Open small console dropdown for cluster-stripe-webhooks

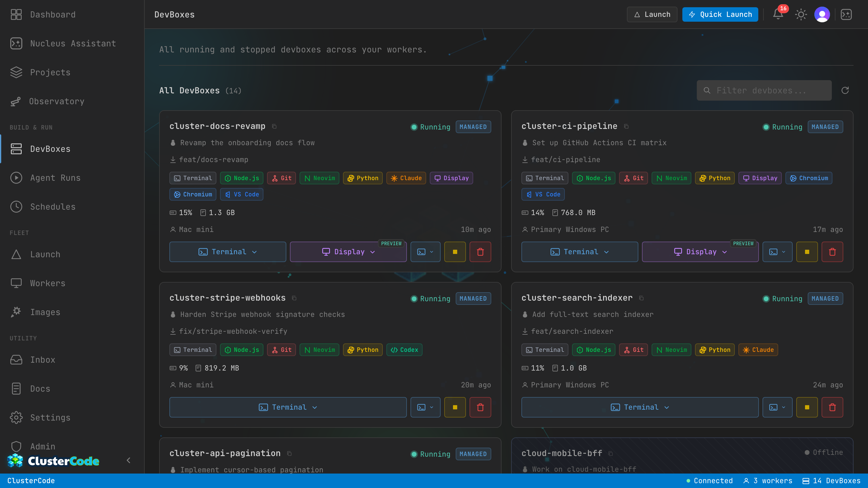pos(425,407)
